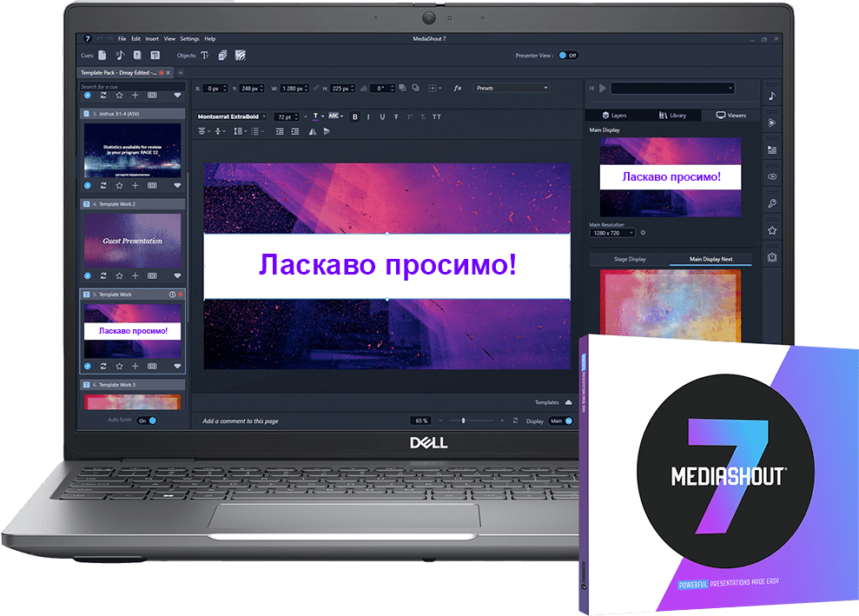The height and width of the screenshot is (616, 859).
Task: Open the font family dropdown Montserrat ExtraBold
Action: click(232, 116)
